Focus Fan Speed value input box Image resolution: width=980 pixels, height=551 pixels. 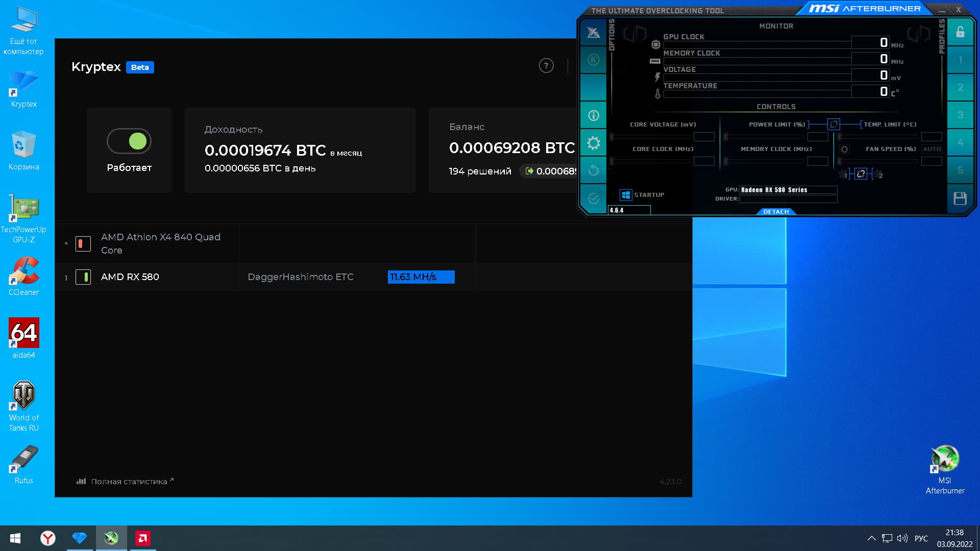(x=932, y=161)
